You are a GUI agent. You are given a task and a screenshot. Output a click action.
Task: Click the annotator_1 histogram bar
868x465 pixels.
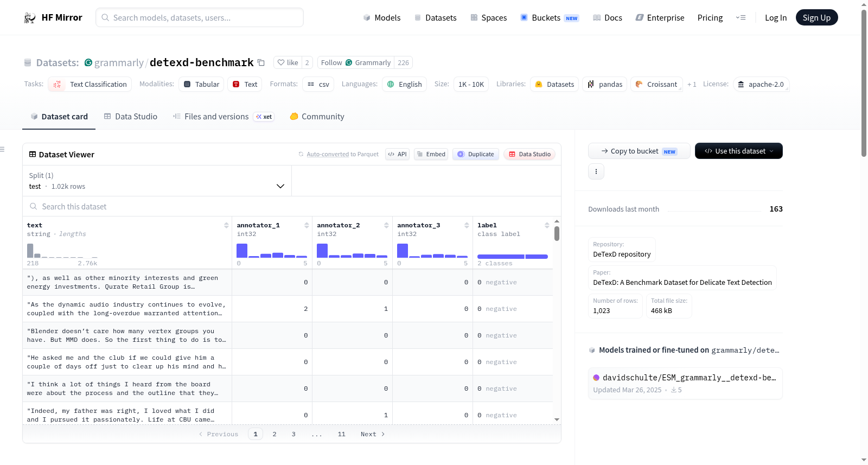242,251
